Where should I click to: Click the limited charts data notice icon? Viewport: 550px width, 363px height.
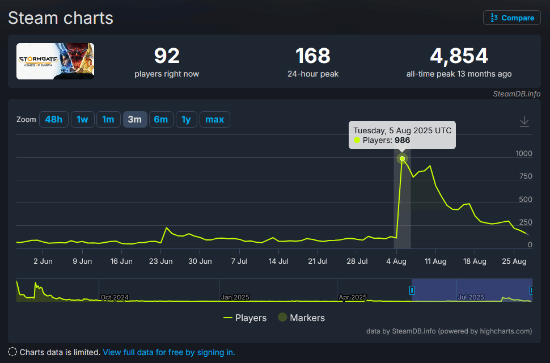pyautogui.click(x=12, y=352)
